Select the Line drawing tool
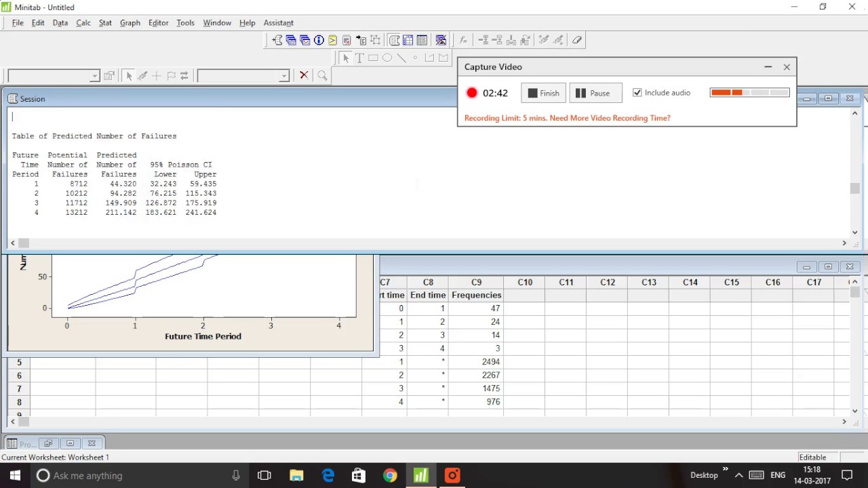Viewport: 868px width, 488px height. tap(401, 58)
